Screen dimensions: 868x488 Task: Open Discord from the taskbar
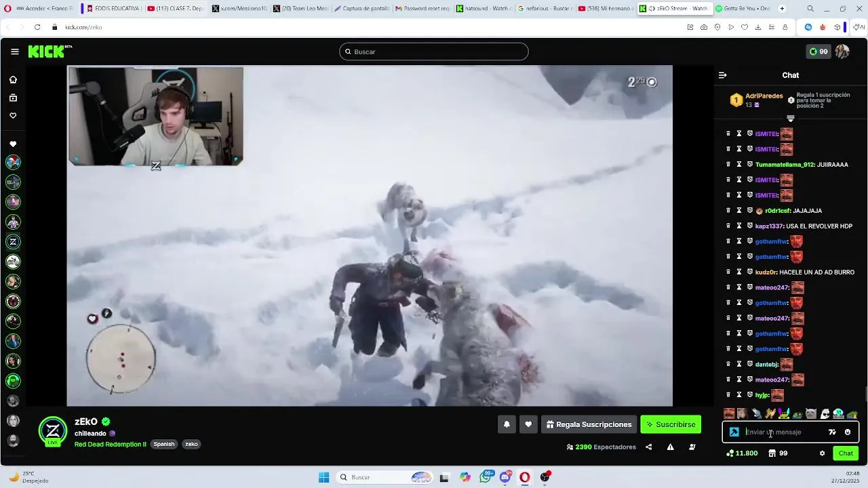click(x=505, y=477)
